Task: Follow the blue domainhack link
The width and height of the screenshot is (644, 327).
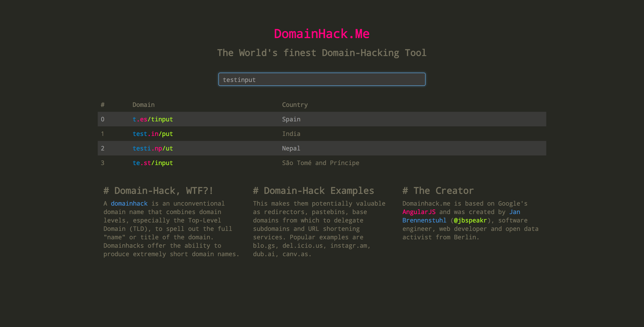Action: tap(129, 203)
